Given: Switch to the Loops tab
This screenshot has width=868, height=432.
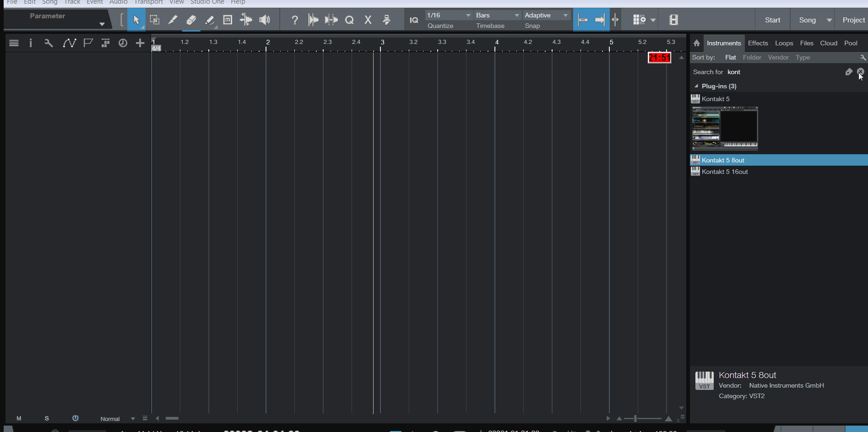Looking at the screenshot, I should click(784, 43).
